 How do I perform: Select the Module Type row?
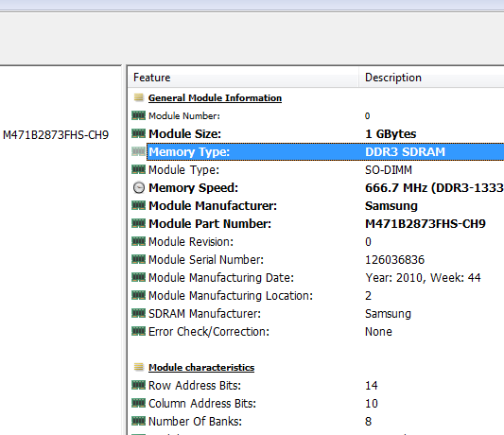[x=316, y=170]
